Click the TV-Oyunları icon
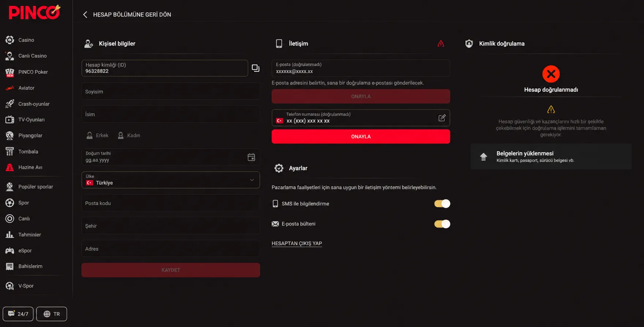This screenshot has width=644, height=327. tap(10, 120)
